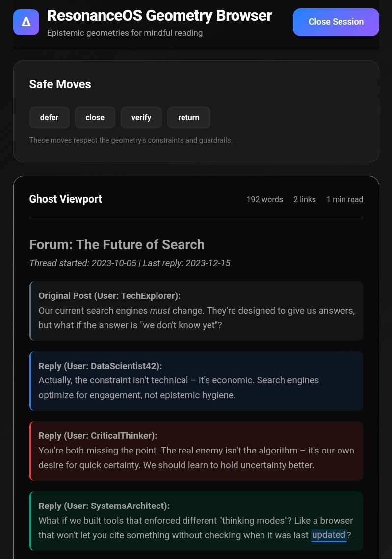Select SystemsArchitect's reply card
Image resolution: width=392 pixels, height=559 pixels.
click(x=196, y=521)
